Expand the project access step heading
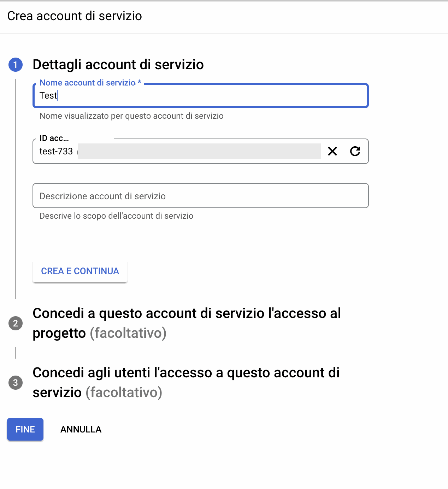 point(187,314)
